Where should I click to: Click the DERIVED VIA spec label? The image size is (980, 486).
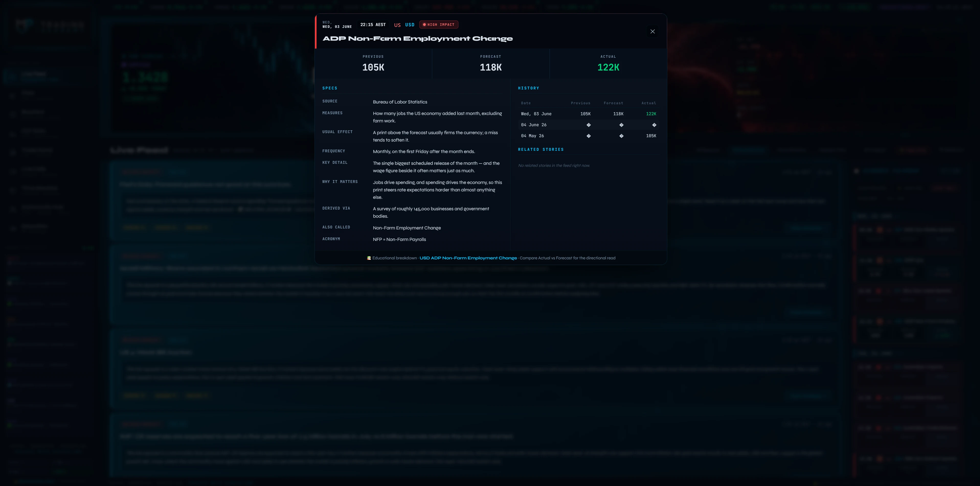(336, 209)
